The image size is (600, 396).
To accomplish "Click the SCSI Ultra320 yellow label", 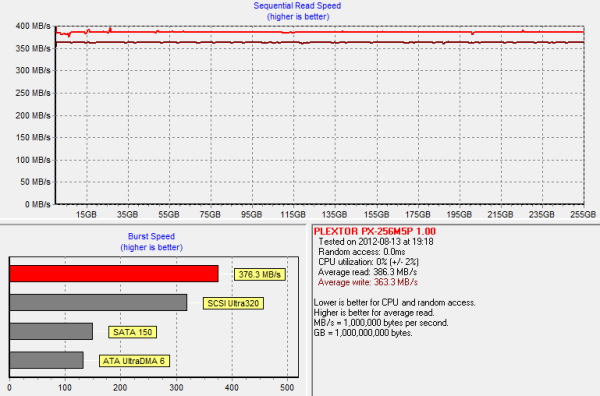I will (x=233, y=303).
